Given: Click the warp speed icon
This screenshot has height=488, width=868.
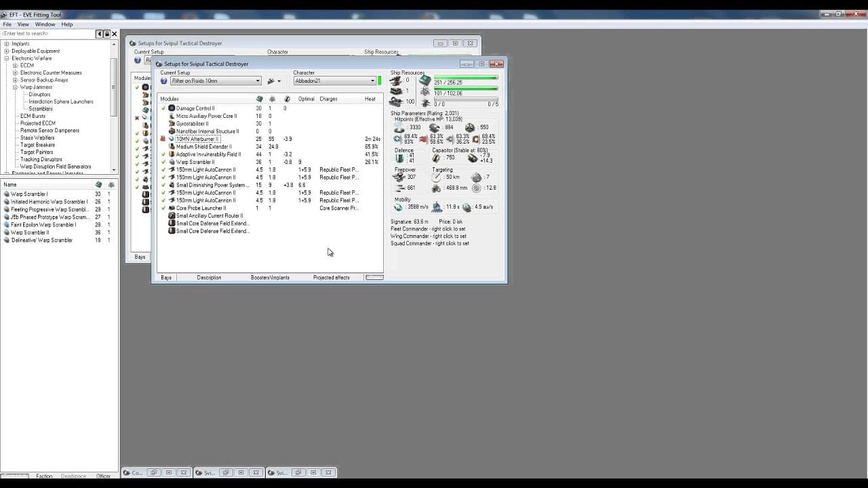Looking at the screenshot, I should tap(467, 207).
